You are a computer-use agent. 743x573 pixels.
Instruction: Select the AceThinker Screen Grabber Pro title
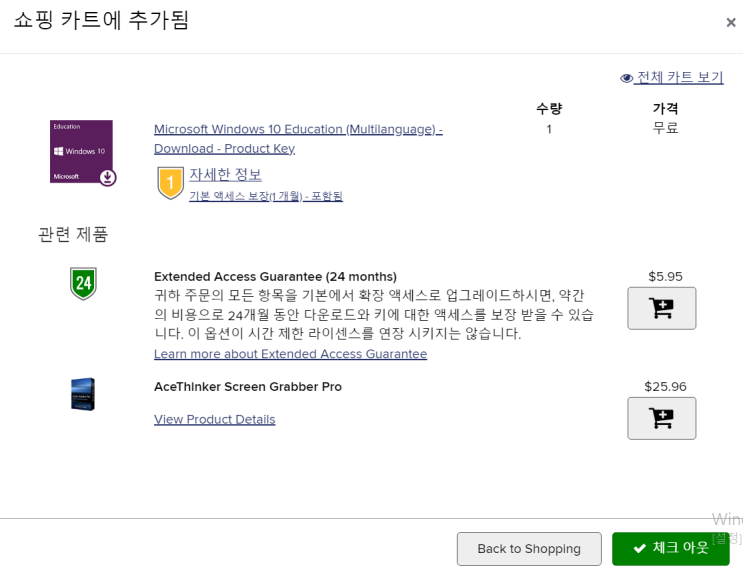pyautogui.click(x=248, y=387)
